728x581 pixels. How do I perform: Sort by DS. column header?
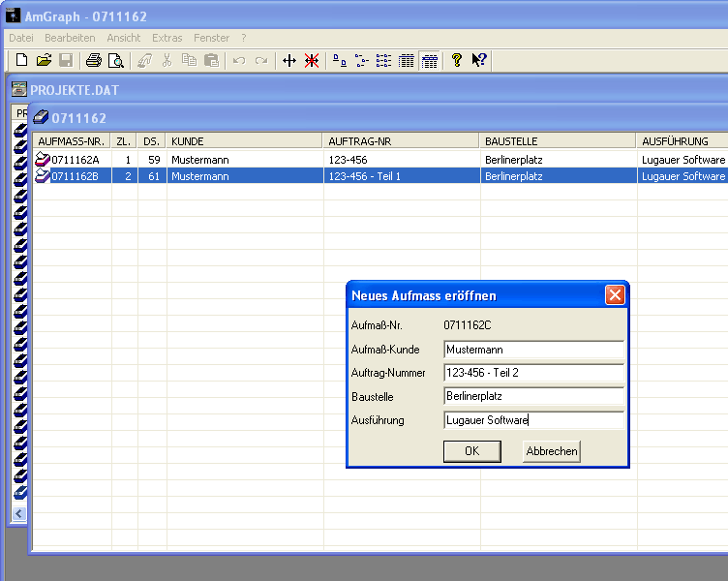(151, 140)
